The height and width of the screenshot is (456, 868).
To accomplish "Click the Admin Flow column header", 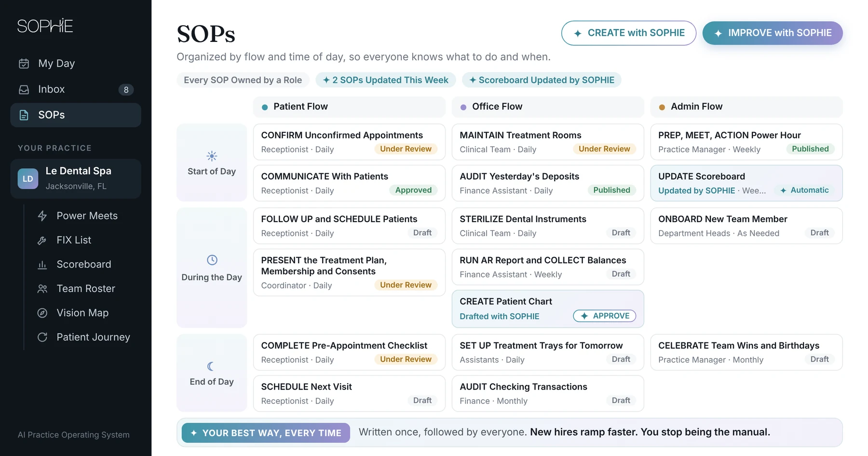I will 746,107.
